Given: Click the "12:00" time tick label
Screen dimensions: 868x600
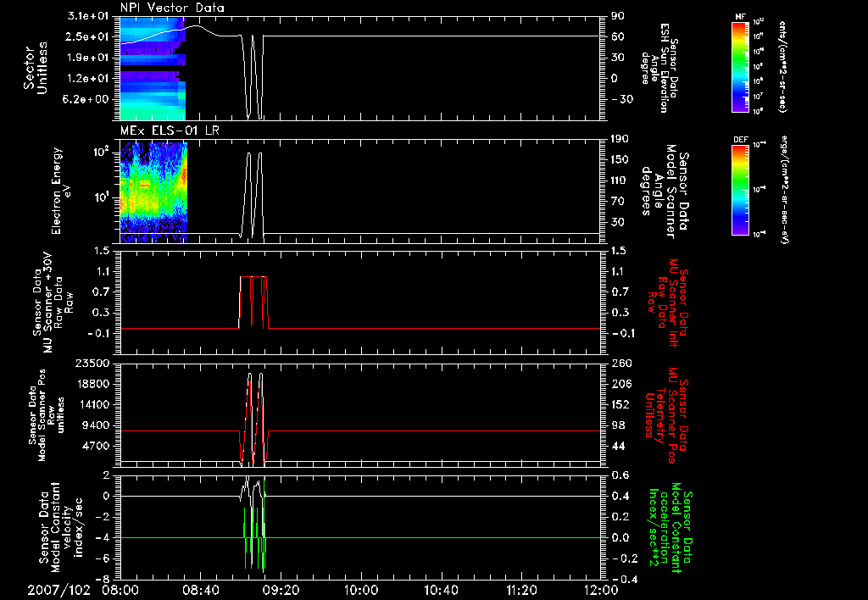Looking at the screenshot, I should [601, 590].
